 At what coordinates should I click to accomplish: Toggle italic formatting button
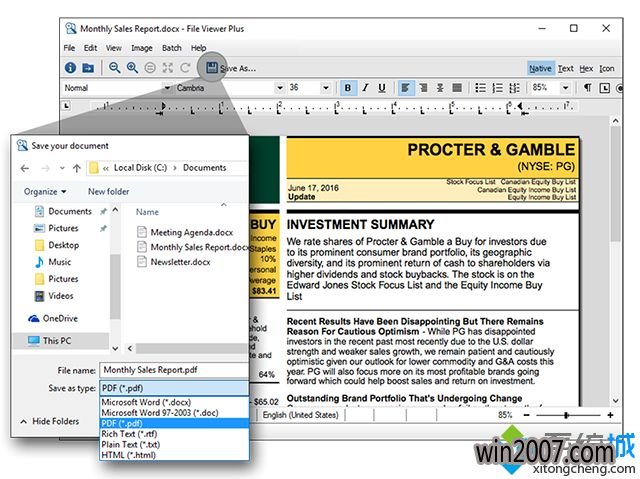[x=365, y=88]
